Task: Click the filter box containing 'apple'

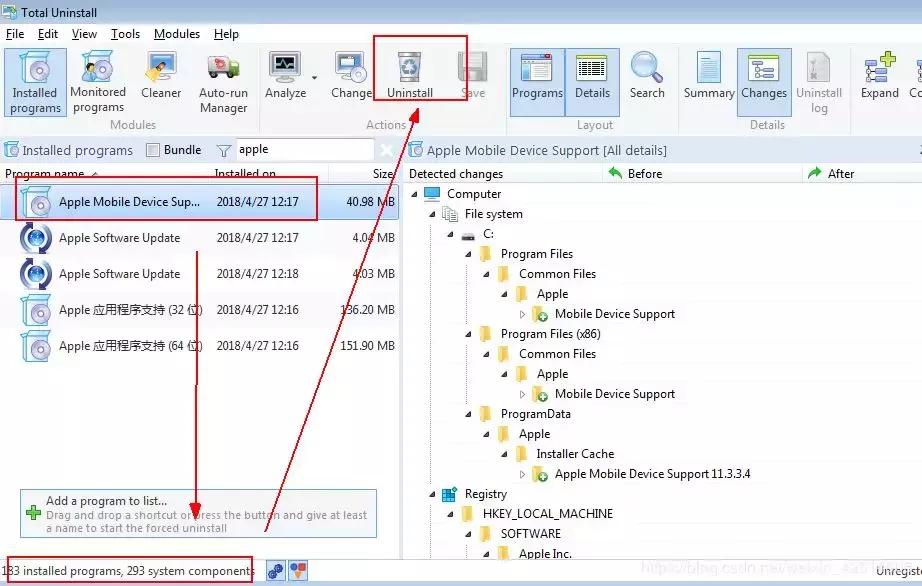Action: (304, 149)
